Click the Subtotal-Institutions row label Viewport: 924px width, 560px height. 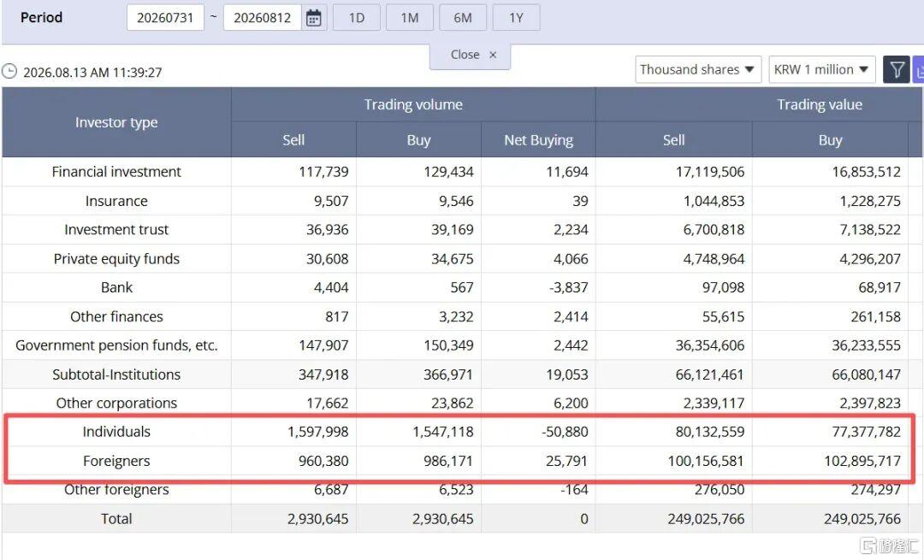[x=116, y=374]
